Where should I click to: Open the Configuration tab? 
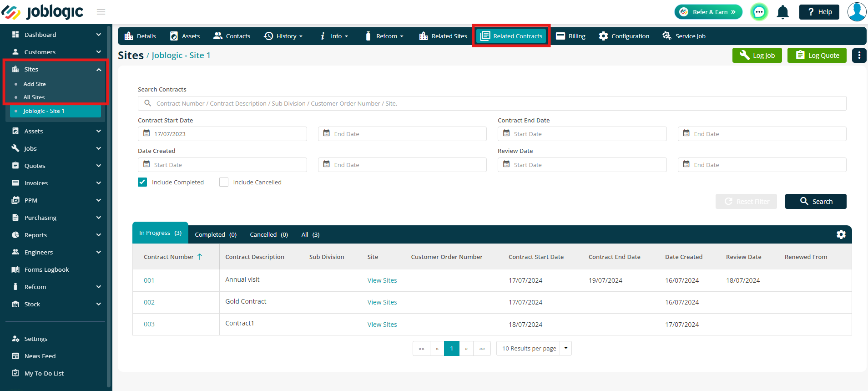pos(624,36)
